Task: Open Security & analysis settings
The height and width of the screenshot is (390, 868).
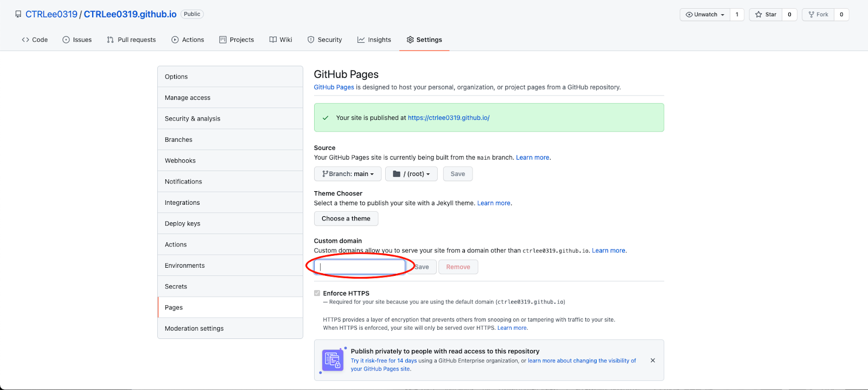Action: [x=230, y=118]
